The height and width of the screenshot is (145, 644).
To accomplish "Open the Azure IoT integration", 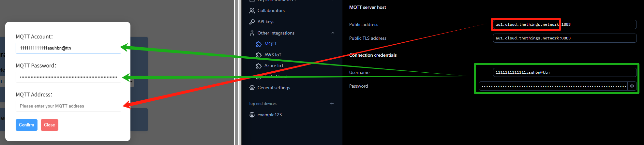I will click(274, 66).
